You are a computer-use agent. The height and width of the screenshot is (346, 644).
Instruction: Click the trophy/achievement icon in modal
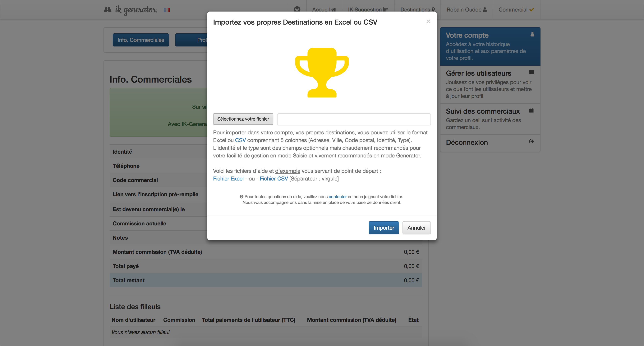tap(322, 73)
